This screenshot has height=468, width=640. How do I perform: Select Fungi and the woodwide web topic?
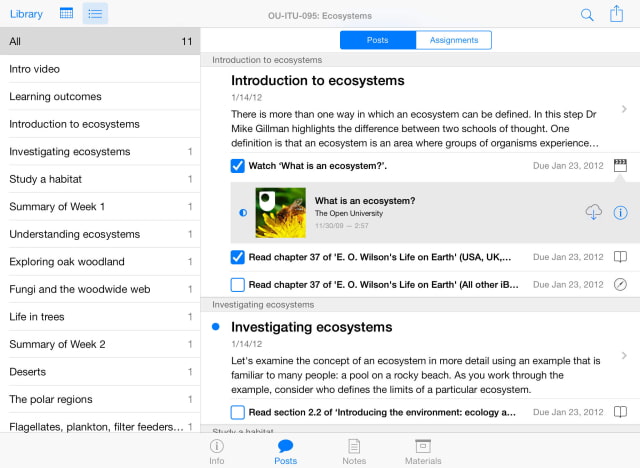click(x=80, y=289)
